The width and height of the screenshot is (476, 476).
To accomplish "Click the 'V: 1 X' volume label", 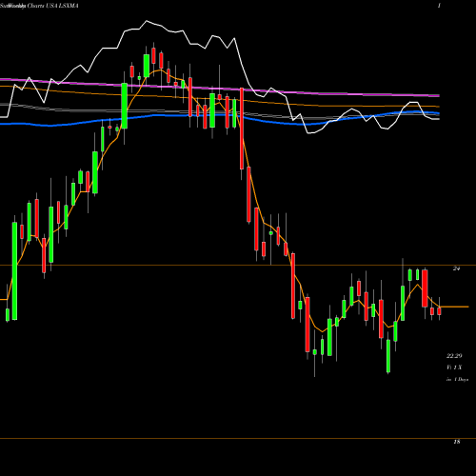I will (454, 367).
